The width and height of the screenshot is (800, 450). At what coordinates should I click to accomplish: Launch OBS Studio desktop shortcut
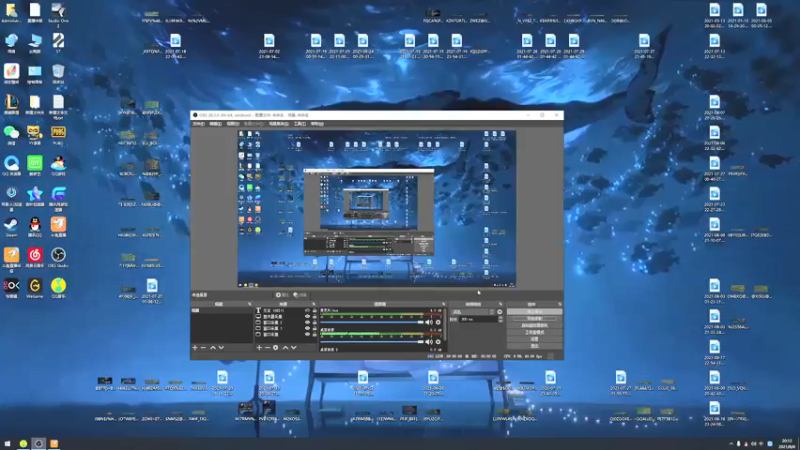tap(58, 258)
